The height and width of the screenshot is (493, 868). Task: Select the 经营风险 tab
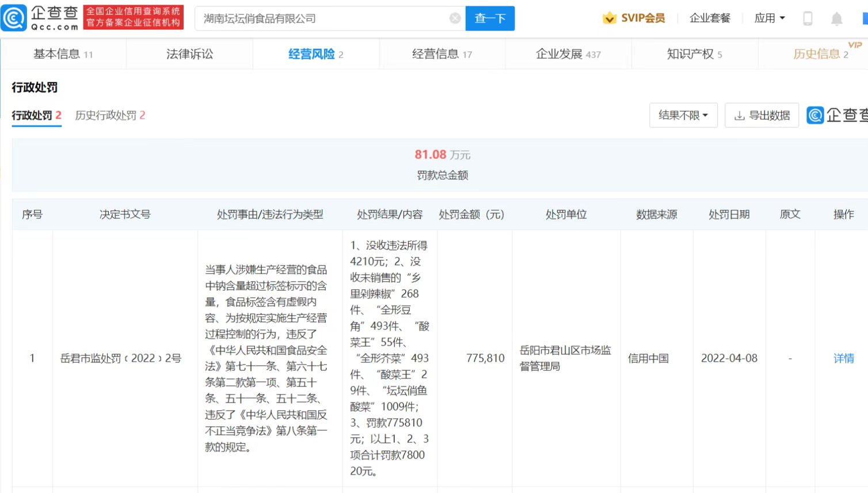(316, 54)
